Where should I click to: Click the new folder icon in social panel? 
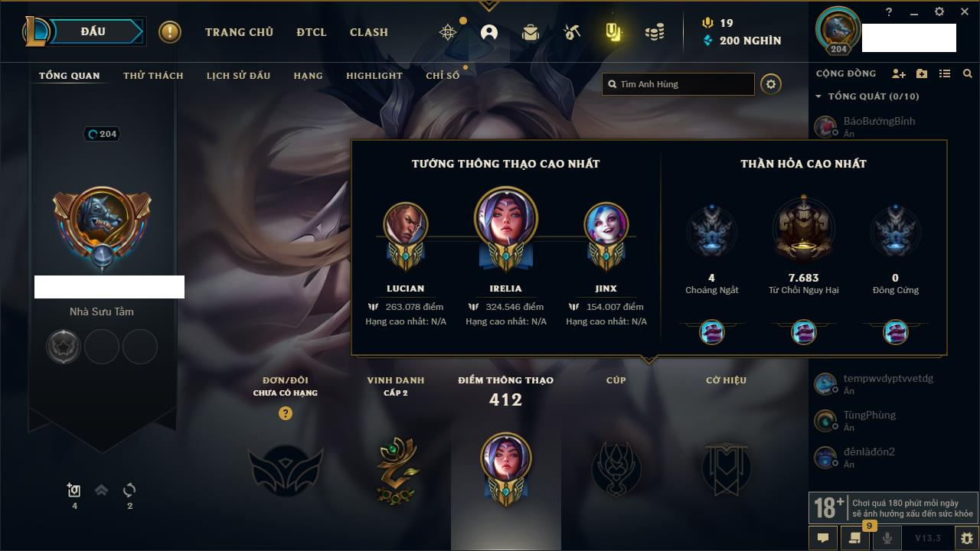922,73
